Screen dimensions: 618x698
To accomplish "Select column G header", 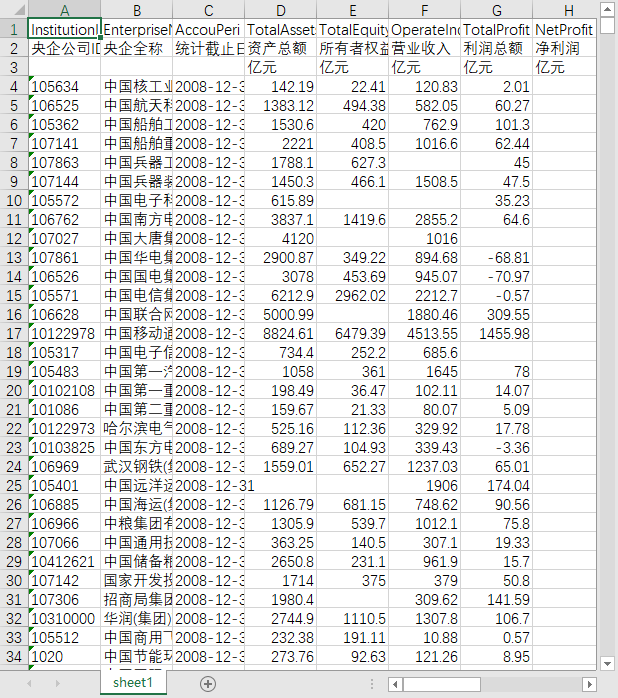I will tap(496, 9).
